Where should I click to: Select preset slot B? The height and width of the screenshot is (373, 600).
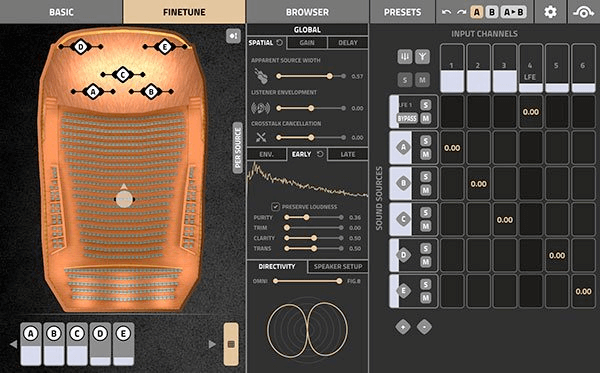(x=492, y=12)
